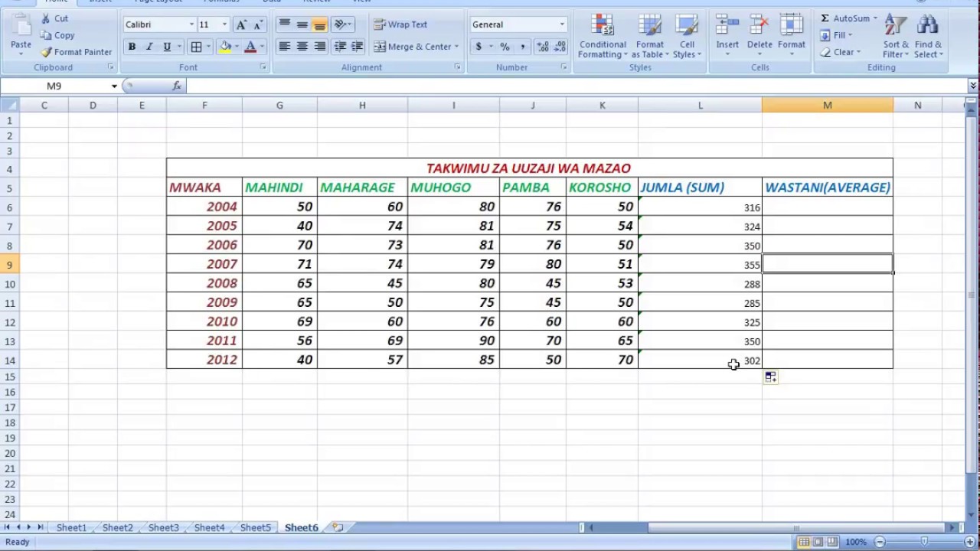Switch to Sheet1 tab

point(71,527)
